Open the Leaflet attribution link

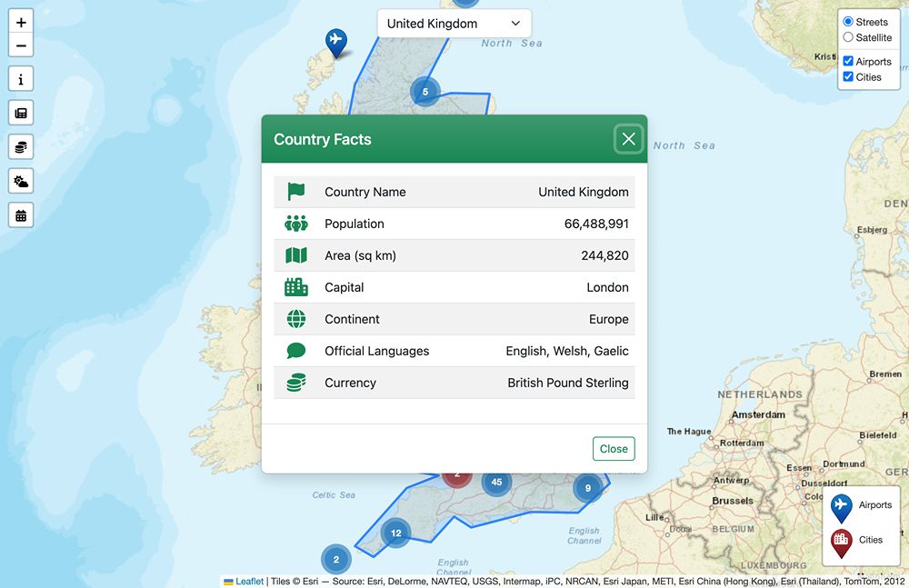[x=249, y=582]
